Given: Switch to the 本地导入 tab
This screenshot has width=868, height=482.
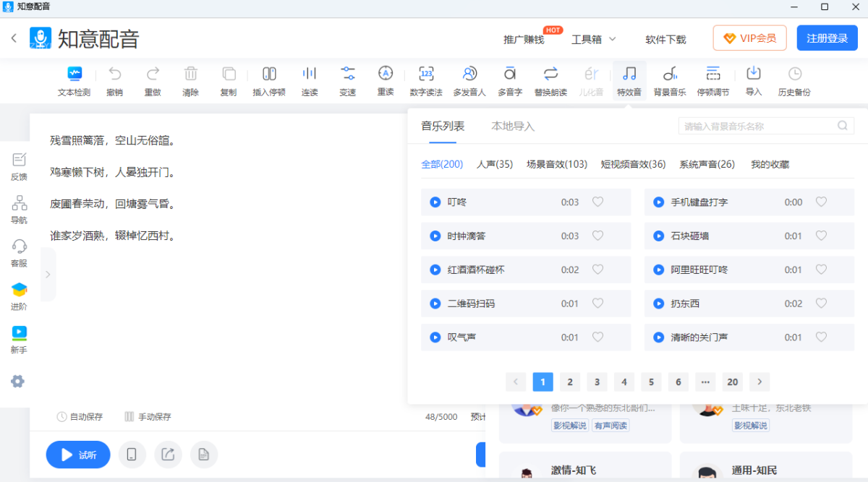Looking at the screenshot, I should pyautogui.click(x=513, y=126).
